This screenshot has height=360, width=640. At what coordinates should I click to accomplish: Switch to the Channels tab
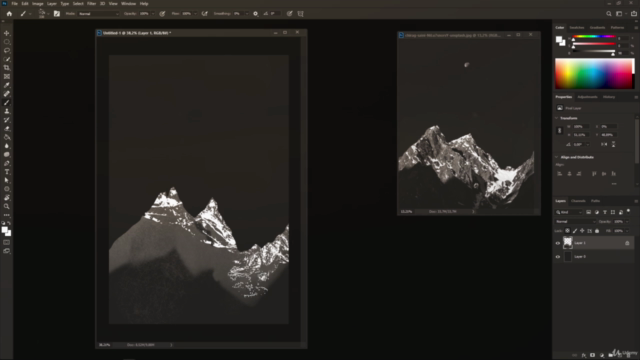click(578, 201)
